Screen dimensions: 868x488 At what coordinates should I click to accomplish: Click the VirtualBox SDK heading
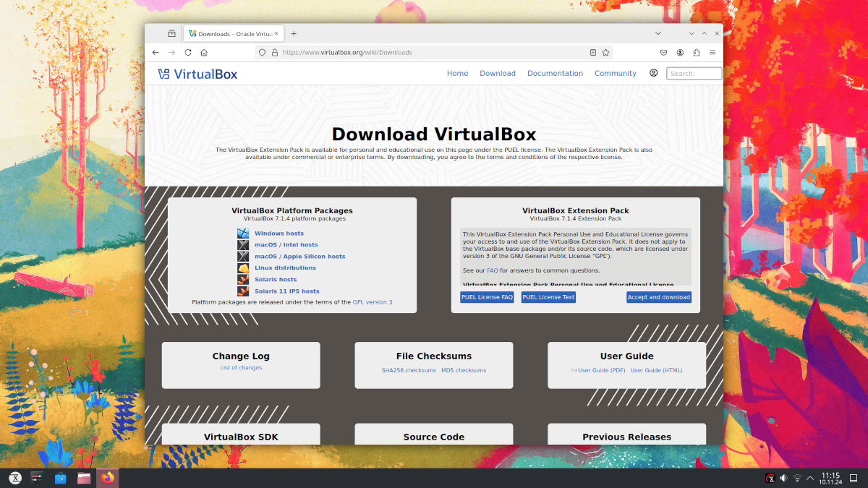(241, 437)
